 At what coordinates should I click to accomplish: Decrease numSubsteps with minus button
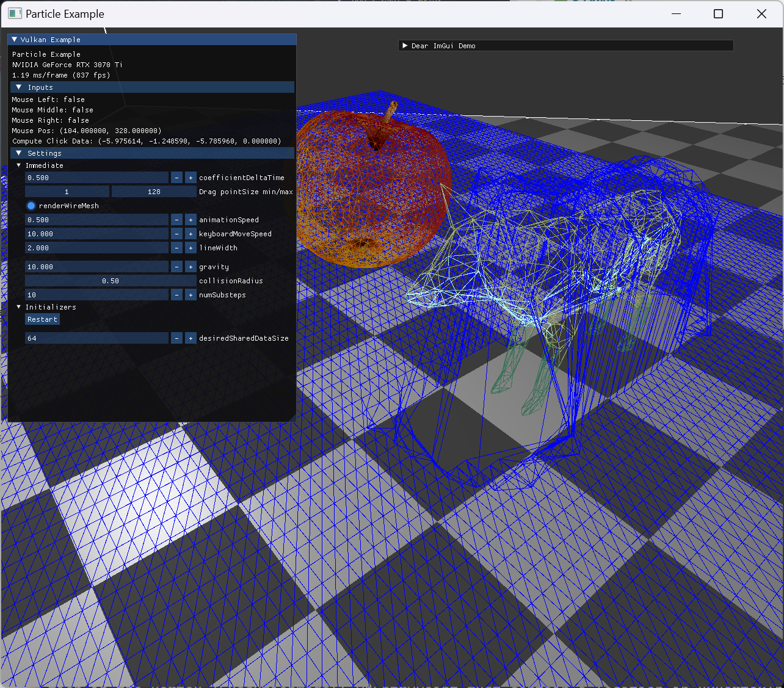pyautogui.click(x=176, y=295)
